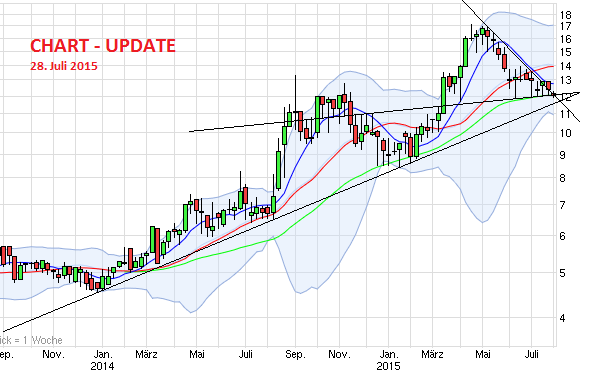The image size is (609, 386).
Task: Click the price label 4 on axis
Action: point(562,318)
